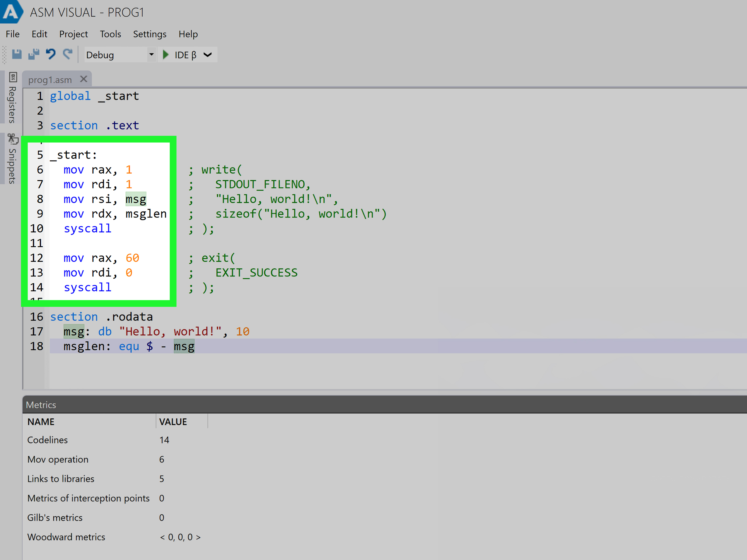Click the 'EXIT_SUCCESS' comment
The image size is (747, 560).
257,273
